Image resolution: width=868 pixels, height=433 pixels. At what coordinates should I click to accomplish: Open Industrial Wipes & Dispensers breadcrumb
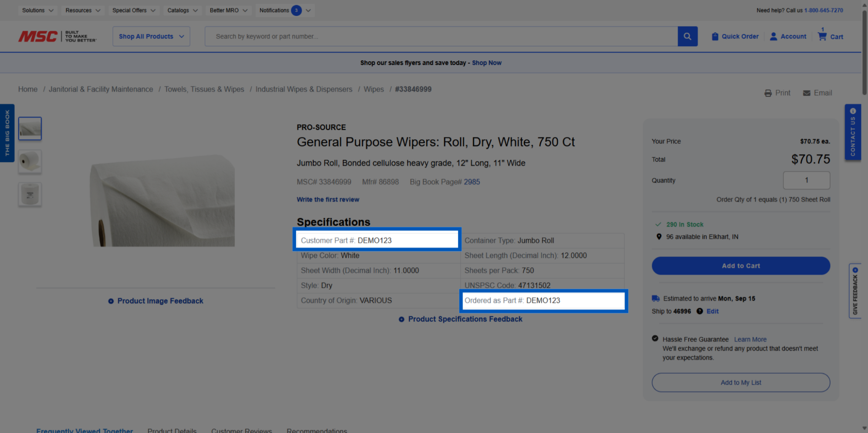pos(304,89)
